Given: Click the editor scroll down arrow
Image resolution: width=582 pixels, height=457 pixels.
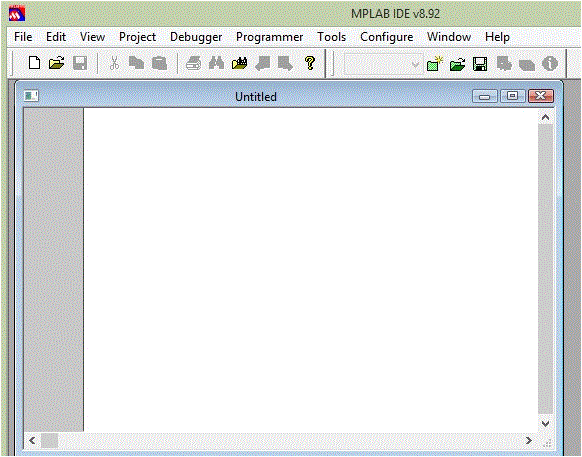Looking at the screenshot, I should tap(545, 424).
